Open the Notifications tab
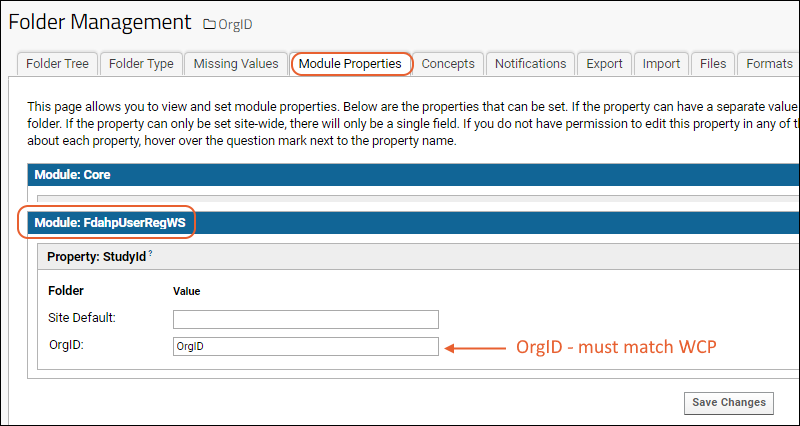800x426 pixels. tap(530, 64)
